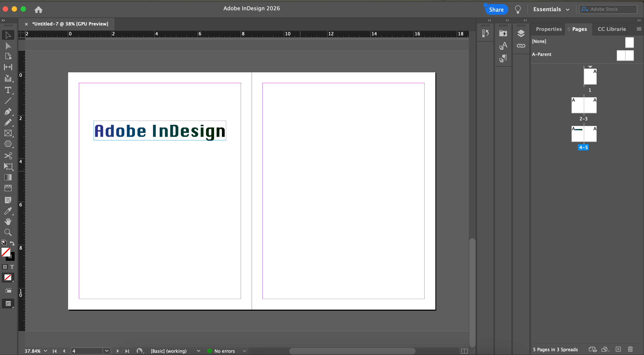Viewport: 644px width, 355px height.
Task: Open the CC Libraries tab
Action: tap(612, 29)
